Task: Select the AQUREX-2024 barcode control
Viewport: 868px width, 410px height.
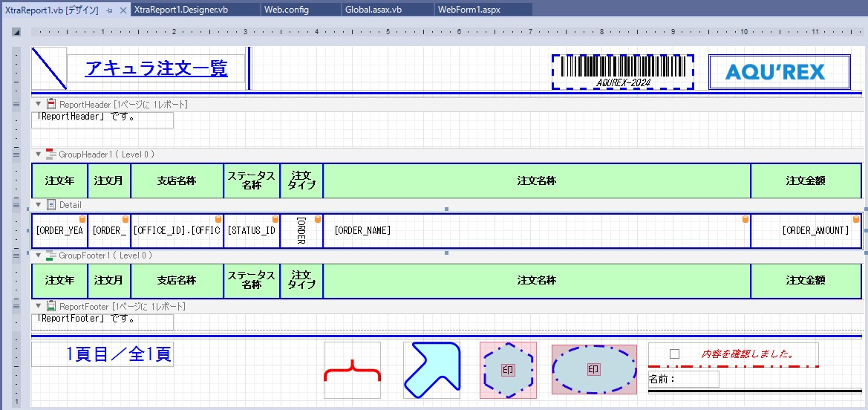Action: point(622,72)
